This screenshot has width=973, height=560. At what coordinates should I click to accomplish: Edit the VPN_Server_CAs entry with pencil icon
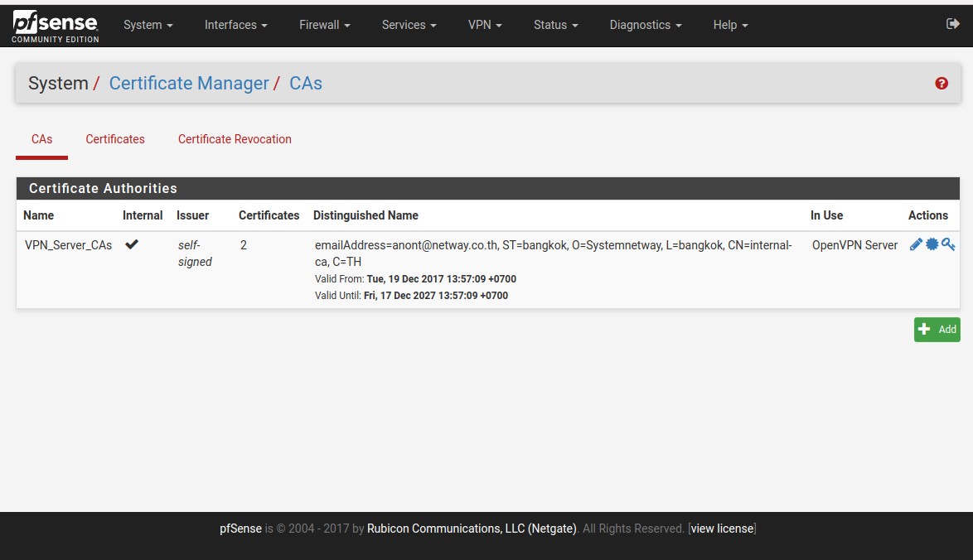coord(916,244)
